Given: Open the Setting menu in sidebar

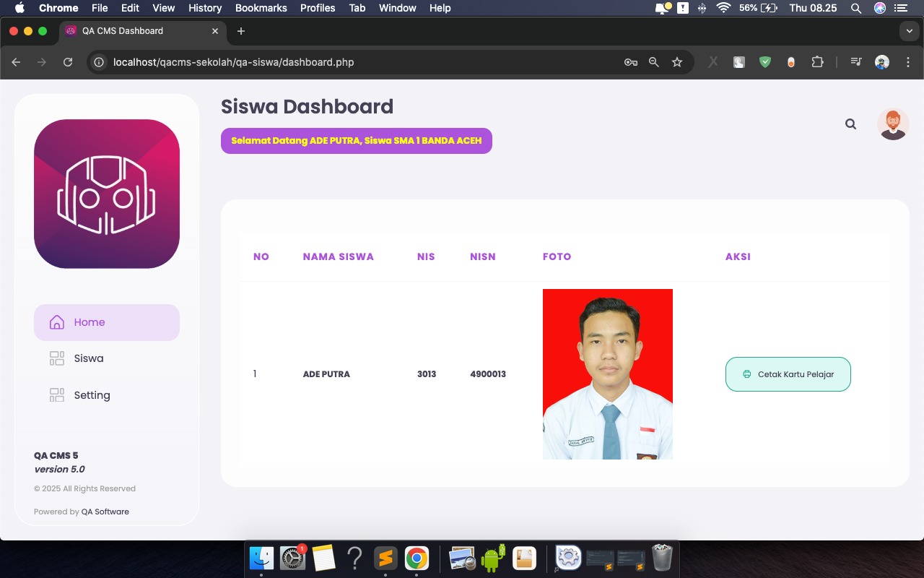Looking at the screenshot, I should coord(92,395).
